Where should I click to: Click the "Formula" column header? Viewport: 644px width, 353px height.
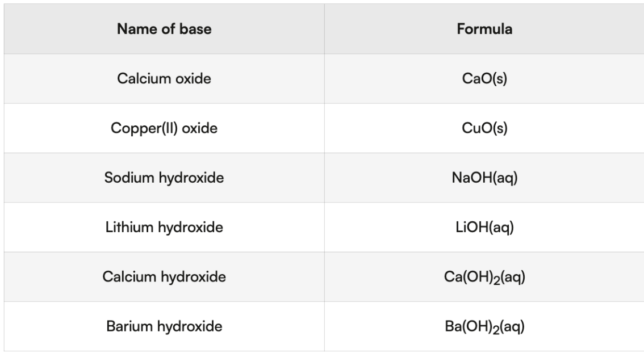point(484,30)
